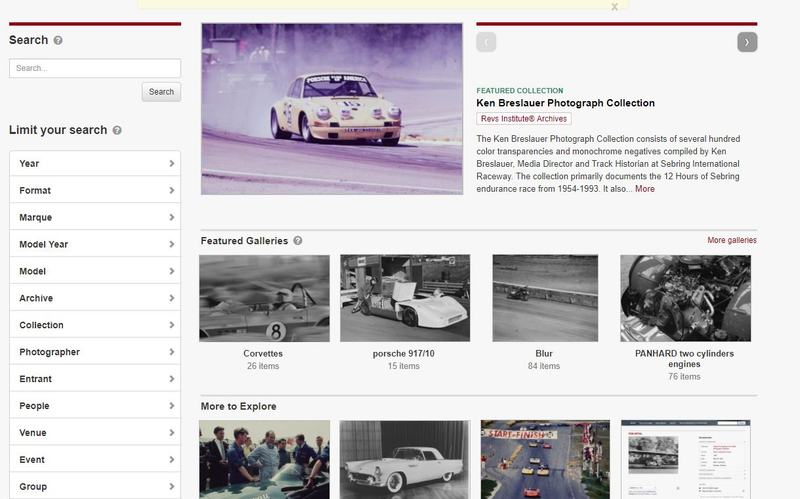Image resolution: width=800 pixels, height=499 pixels.
Task: Advance to next featured collection arrow
Action: pos(747,42)
